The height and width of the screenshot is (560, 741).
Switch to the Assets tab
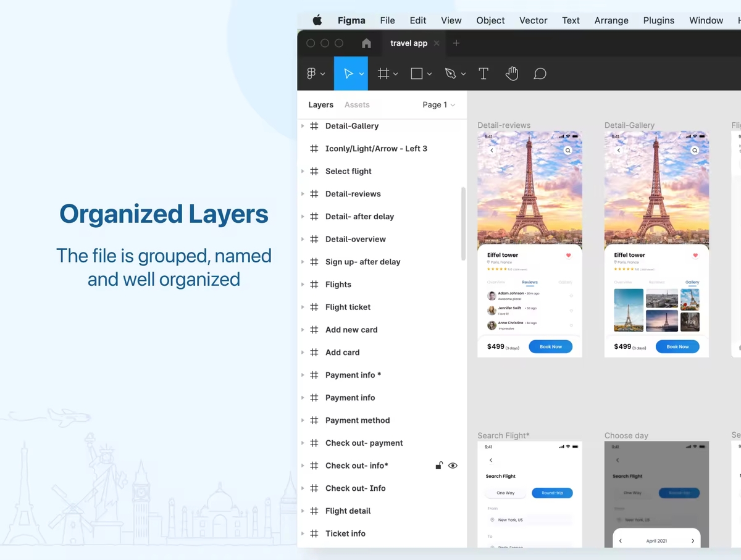pyautogui.click(x=357, y=105)
